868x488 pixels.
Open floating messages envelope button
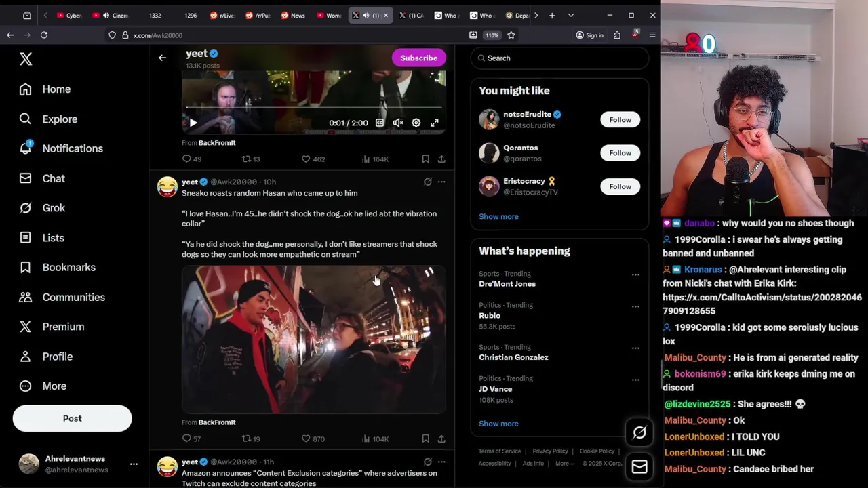(x=639, y=466)
